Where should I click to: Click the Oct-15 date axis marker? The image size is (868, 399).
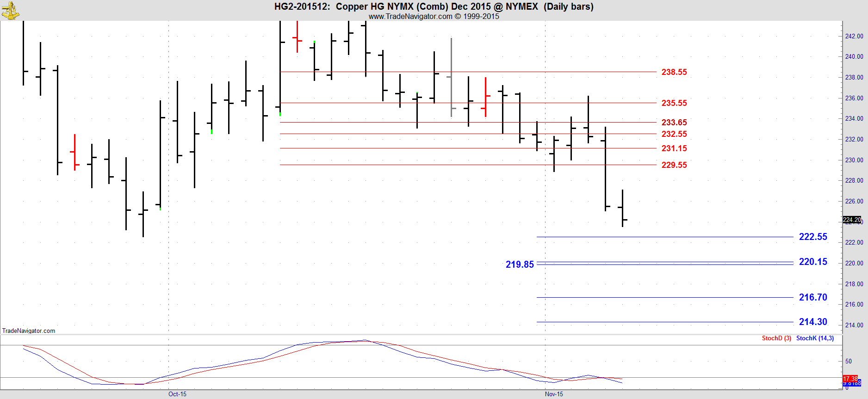[x=177, y=394]
